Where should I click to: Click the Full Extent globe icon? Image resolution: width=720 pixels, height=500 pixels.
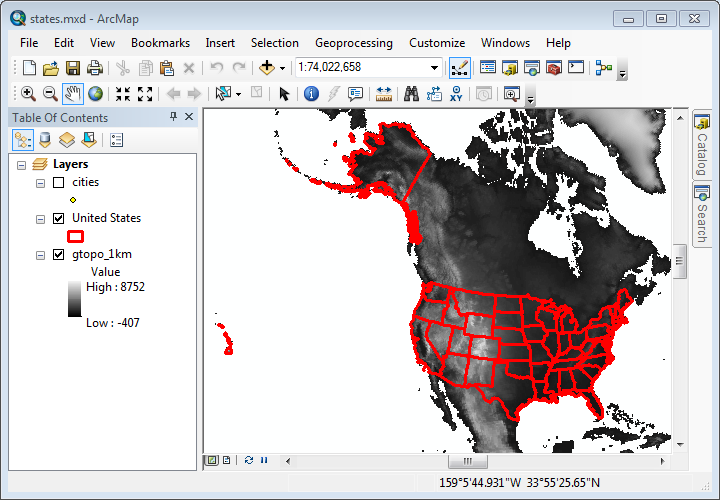click(x=96, y=94)
